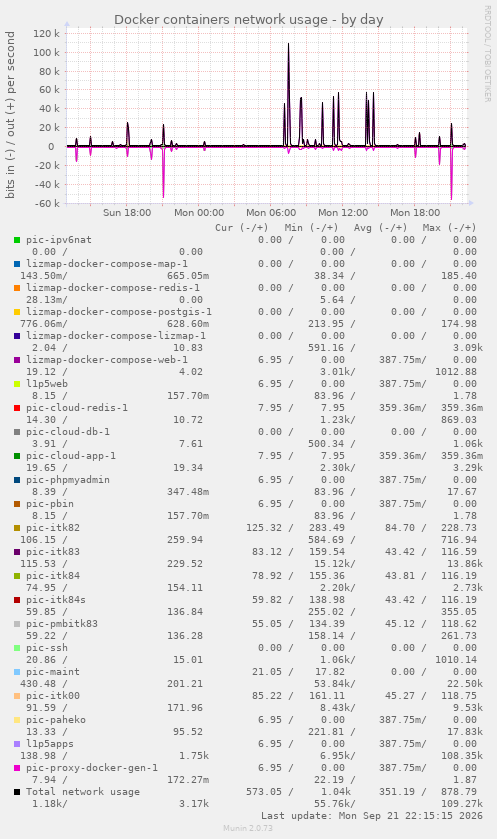Image resolution: width=497 pixels, height=839 pixels.
Task: Click the 'bits in (-) / out (+) per second' axis label
Action: point(10,115)
